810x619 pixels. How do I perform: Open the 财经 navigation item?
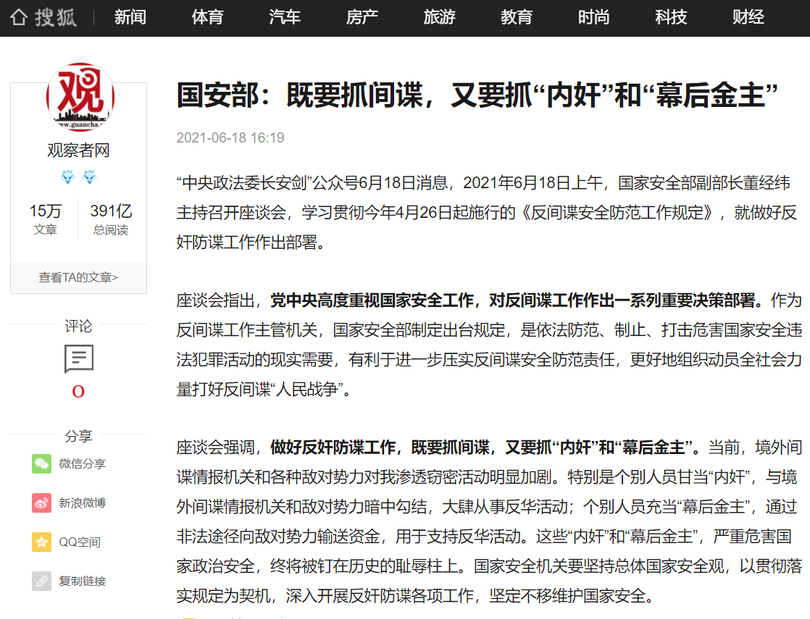click(748, 17)
